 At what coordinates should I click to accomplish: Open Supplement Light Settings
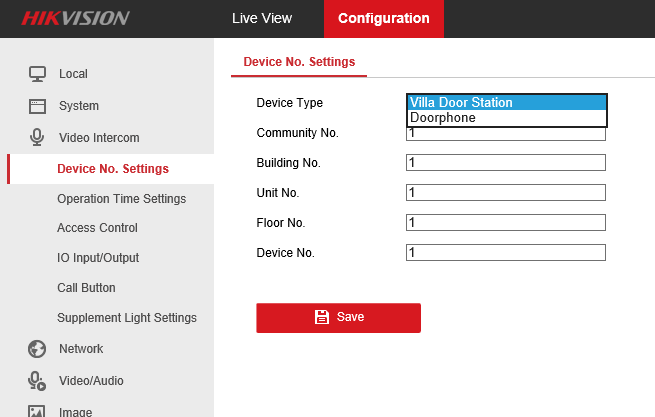point(127,318)
